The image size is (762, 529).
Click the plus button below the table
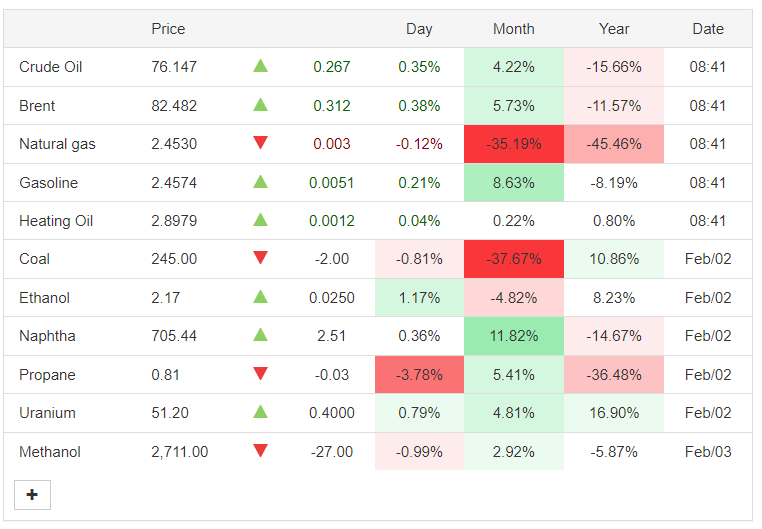coord(32,495)
